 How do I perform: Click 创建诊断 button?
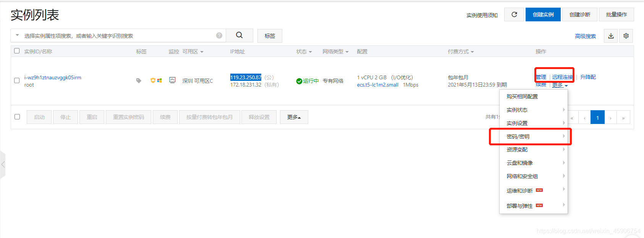click(x=580, y=14)
